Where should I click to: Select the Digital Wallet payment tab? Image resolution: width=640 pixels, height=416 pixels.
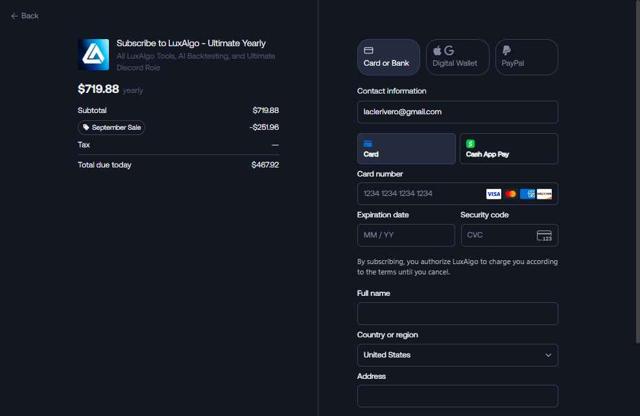[x=458, y=57]
